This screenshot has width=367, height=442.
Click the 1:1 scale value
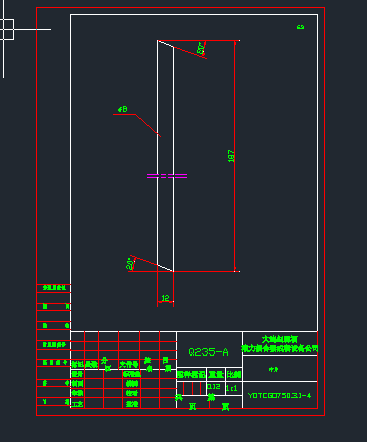click(x=231, y=388)
